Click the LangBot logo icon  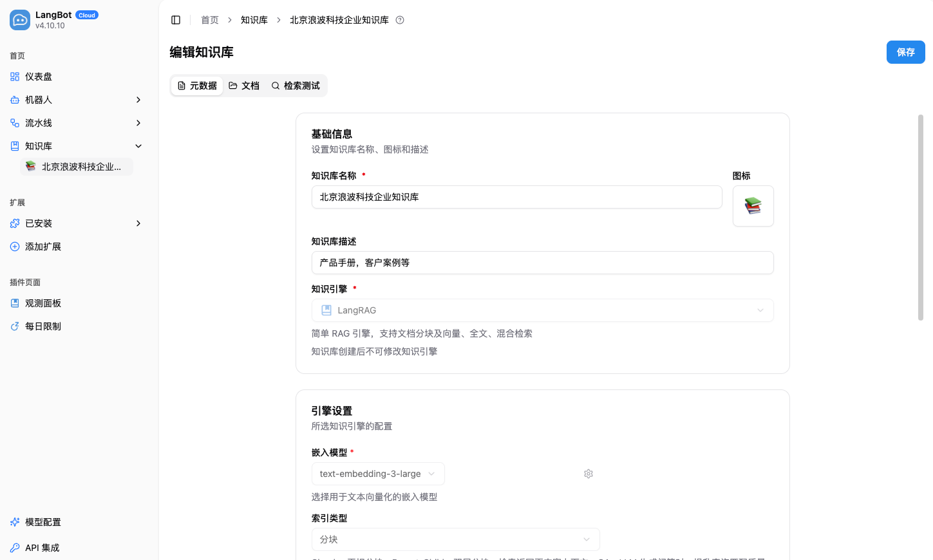(20, 20)
